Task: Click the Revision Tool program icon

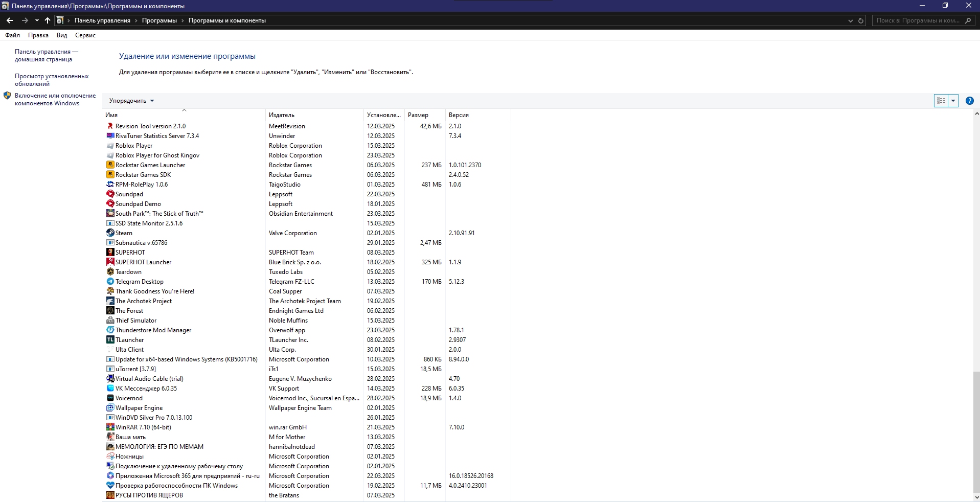Action: [x=110, y=126]
